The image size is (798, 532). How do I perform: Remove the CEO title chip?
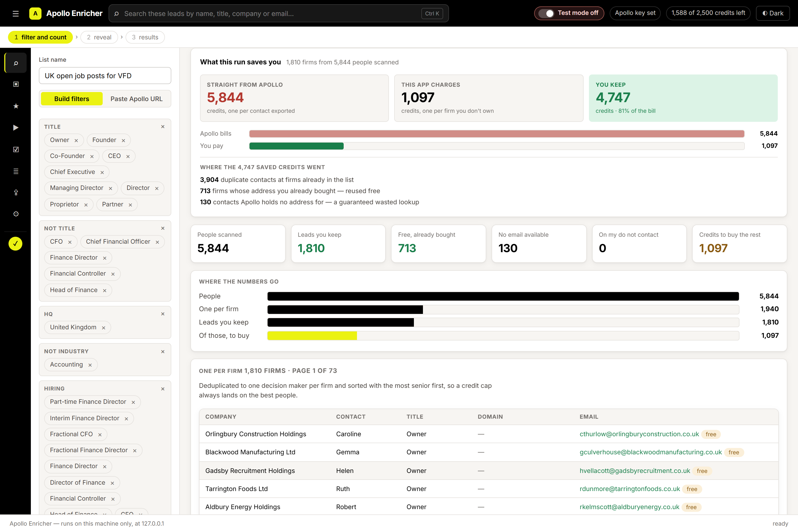click(128, 156)
